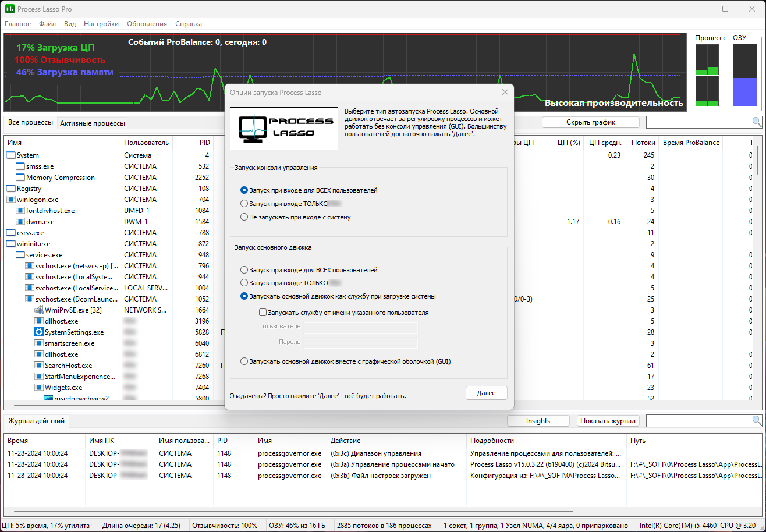The image size is (766, 532).
Task: Switch to Активные процессы tab
Action: [92, 123]
